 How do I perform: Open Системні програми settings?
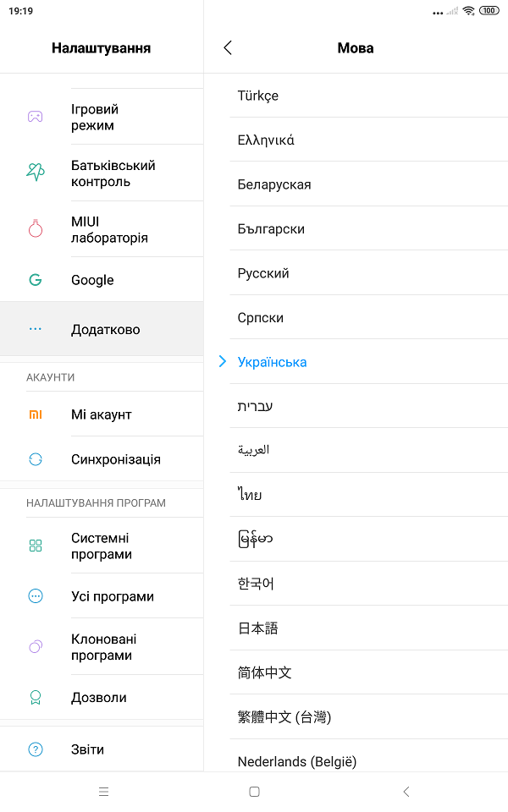[x=102, y=546]
